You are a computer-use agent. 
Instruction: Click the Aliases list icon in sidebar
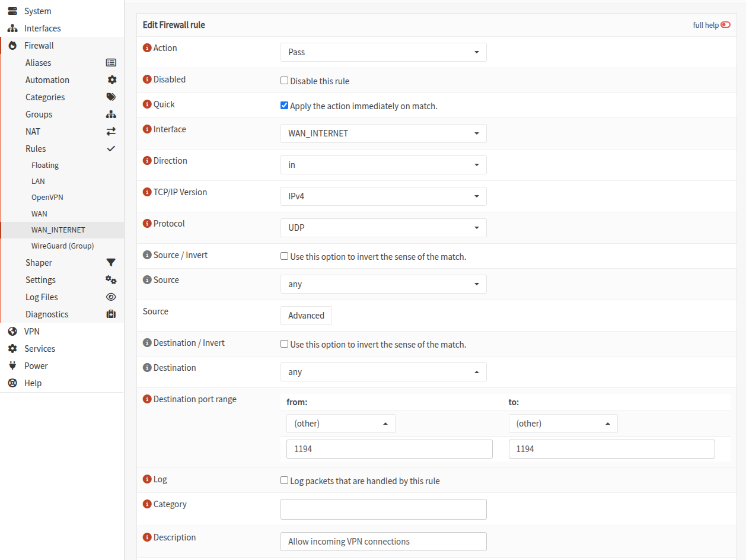(111, 63)
